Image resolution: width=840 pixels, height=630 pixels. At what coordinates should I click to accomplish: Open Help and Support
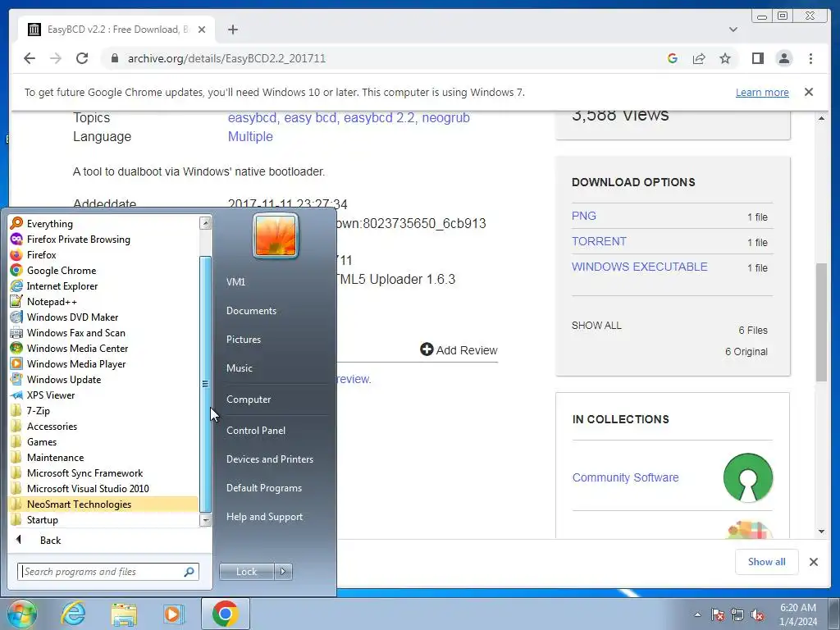[264, 517]
